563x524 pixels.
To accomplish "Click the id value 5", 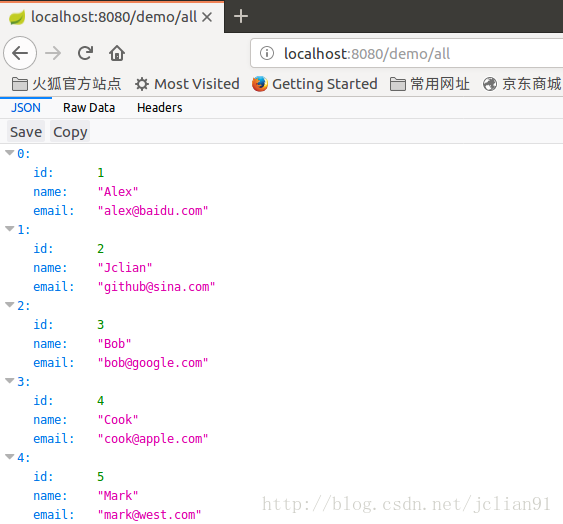I will [101, 477].
